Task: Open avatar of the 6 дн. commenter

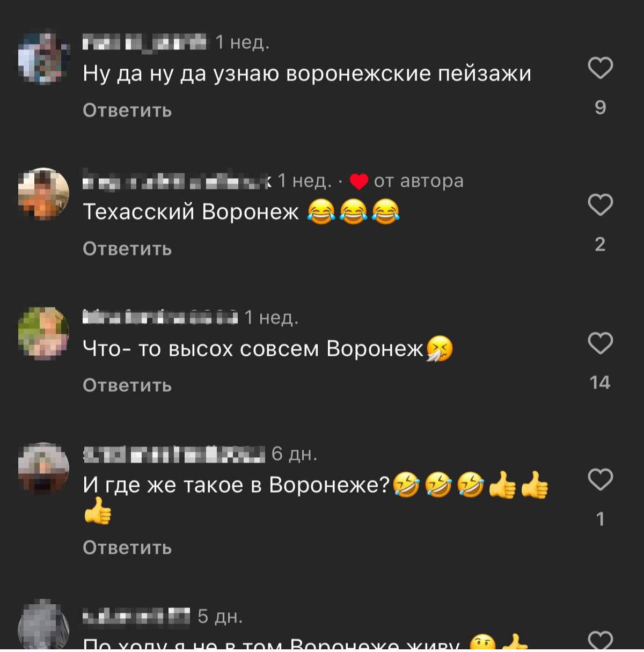Action: [x=43, y=468]
